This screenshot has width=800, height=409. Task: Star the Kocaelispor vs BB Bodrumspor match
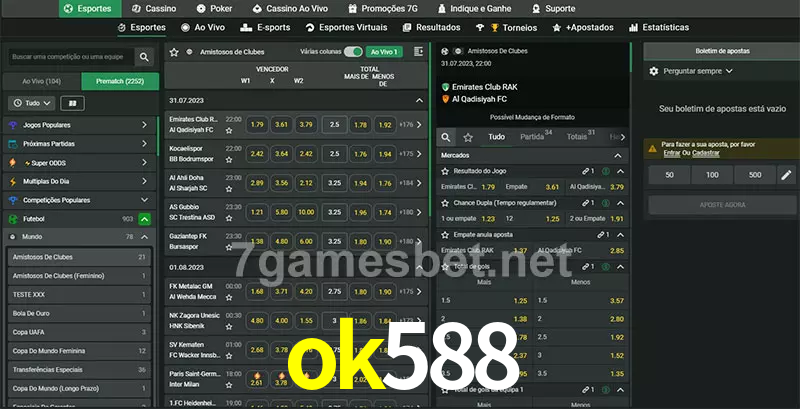coord(229,159)
